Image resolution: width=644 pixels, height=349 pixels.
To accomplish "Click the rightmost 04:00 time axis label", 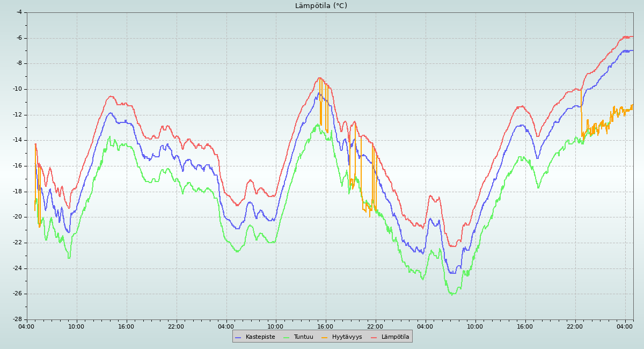I will 625,326.
